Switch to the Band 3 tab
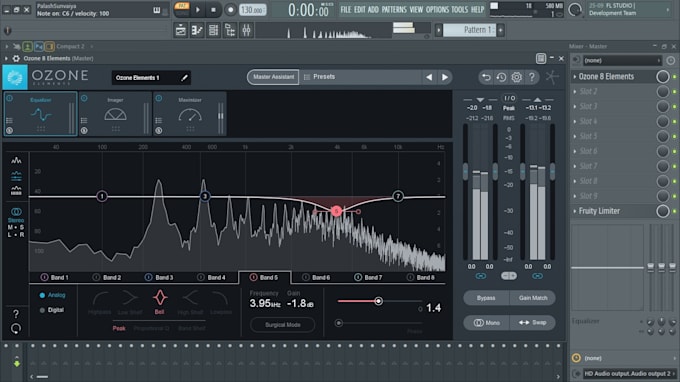Viewport: 680px width, 382px height. pyautogui.click(x=160, y=278)
